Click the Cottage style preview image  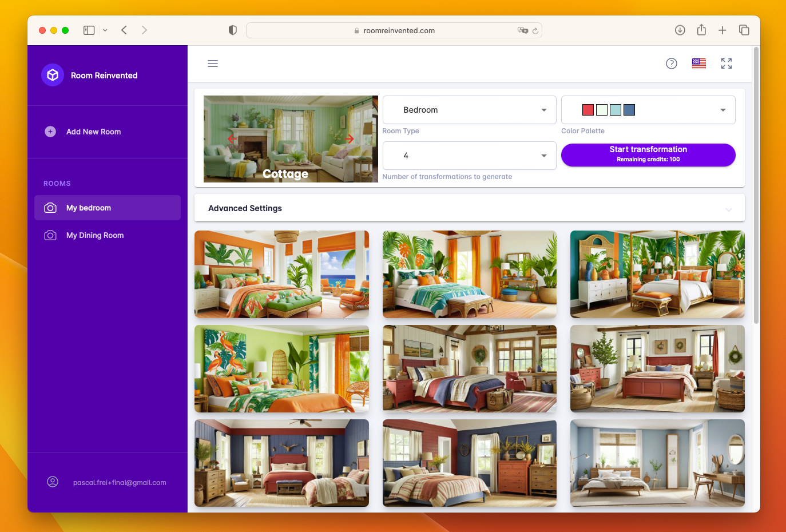click(x=291, y=139)
